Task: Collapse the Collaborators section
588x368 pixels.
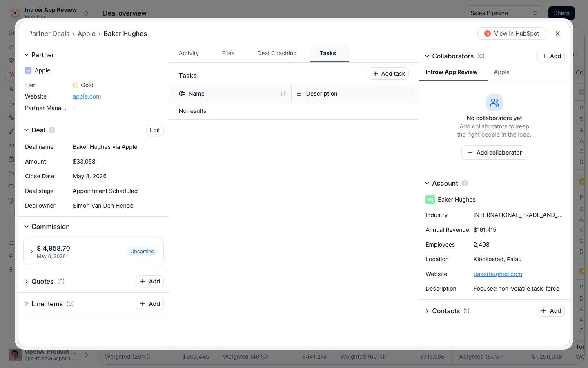Action: (x=427, y=56)
